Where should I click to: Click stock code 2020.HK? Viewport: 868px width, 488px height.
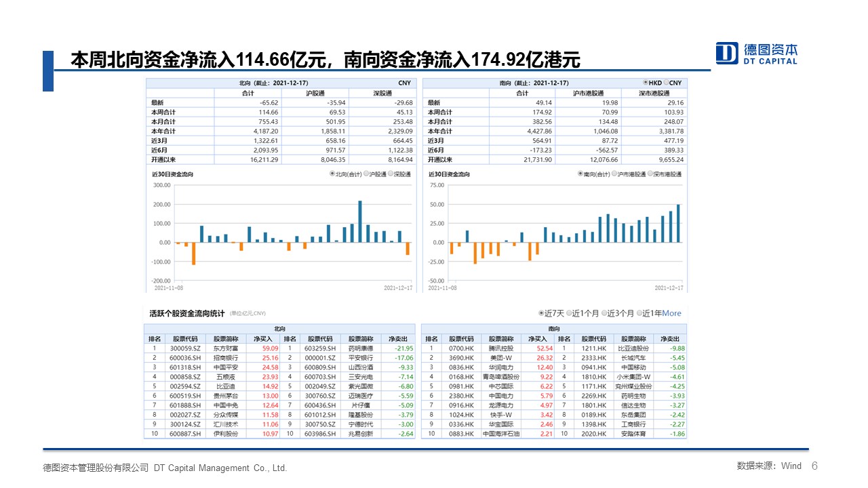[x=593, y=434]
